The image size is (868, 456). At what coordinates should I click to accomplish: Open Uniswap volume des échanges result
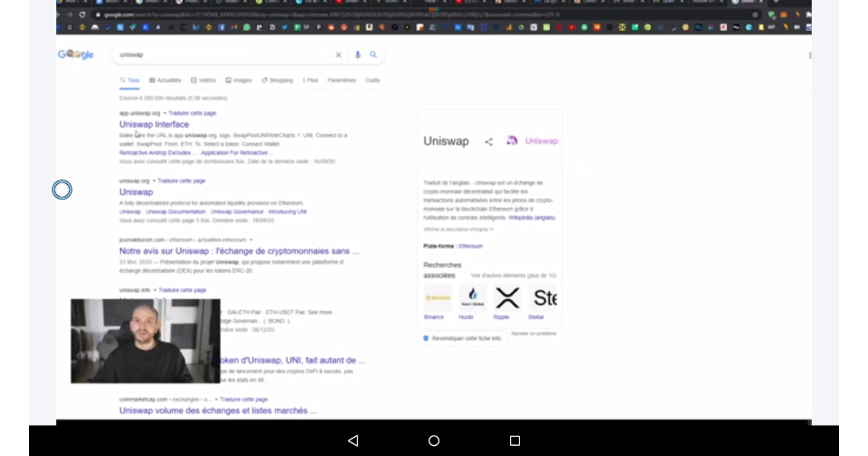218,411
